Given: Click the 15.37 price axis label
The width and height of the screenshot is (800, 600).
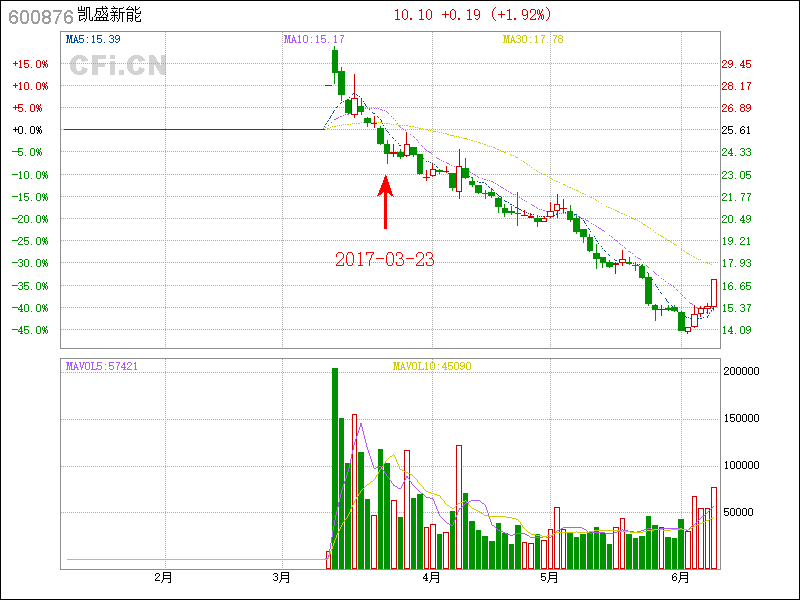Looking at the screenshot, I should [x=736, y=308].
